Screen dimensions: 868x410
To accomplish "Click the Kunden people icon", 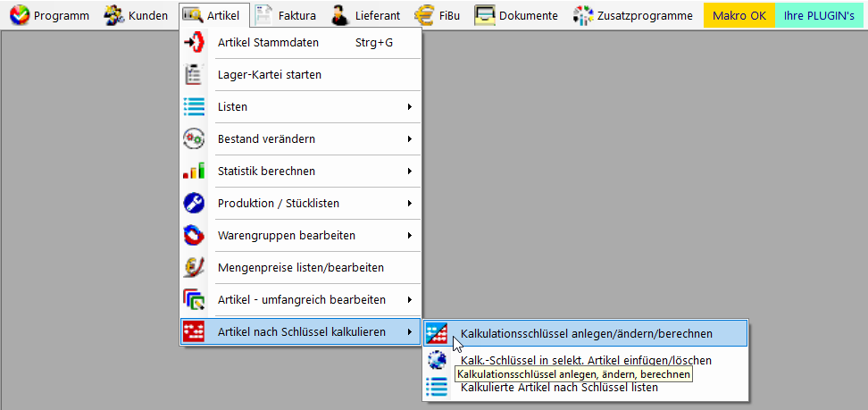I will pos(113,15).
